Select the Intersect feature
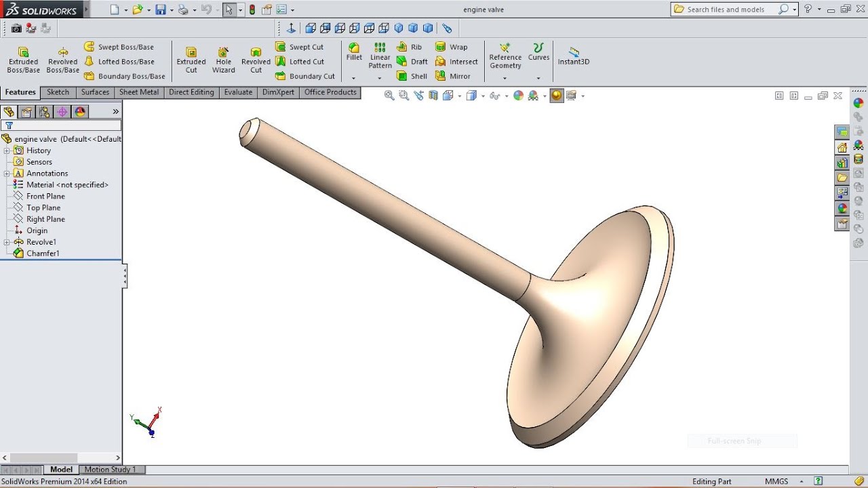 (456, 62)
